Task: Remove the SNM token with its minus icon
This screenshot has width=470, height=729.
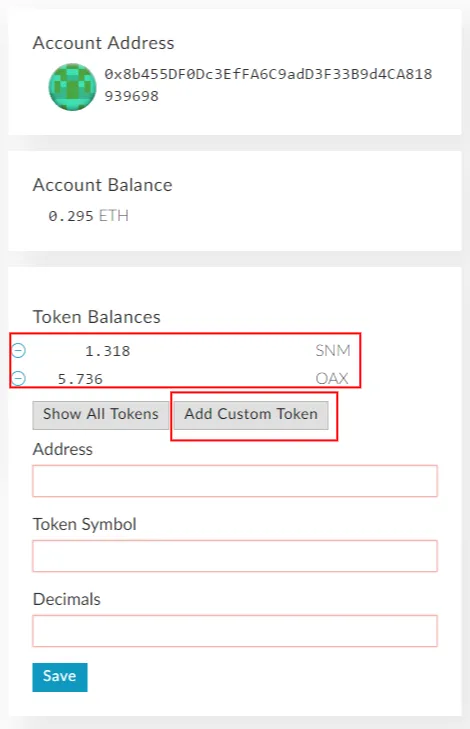Action: [19, 350]
